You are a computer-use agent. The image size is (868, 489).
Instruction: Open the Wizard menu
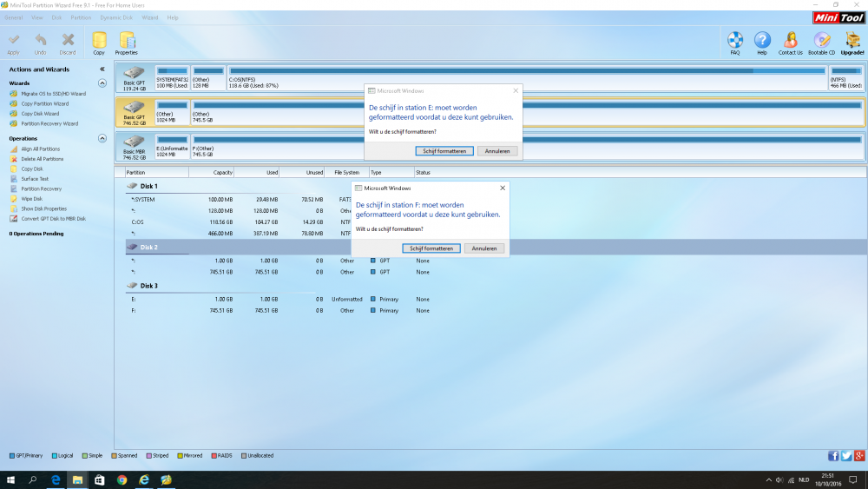(150, 17)
